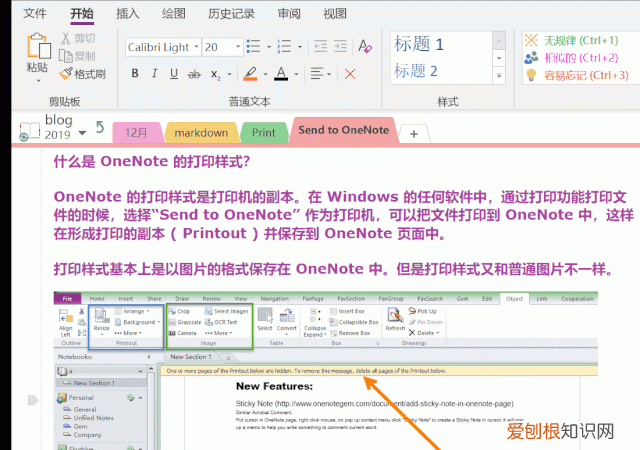Add a new section with plus tab
The width and height of the screenshot is (640, 450).
coord(414,134)
